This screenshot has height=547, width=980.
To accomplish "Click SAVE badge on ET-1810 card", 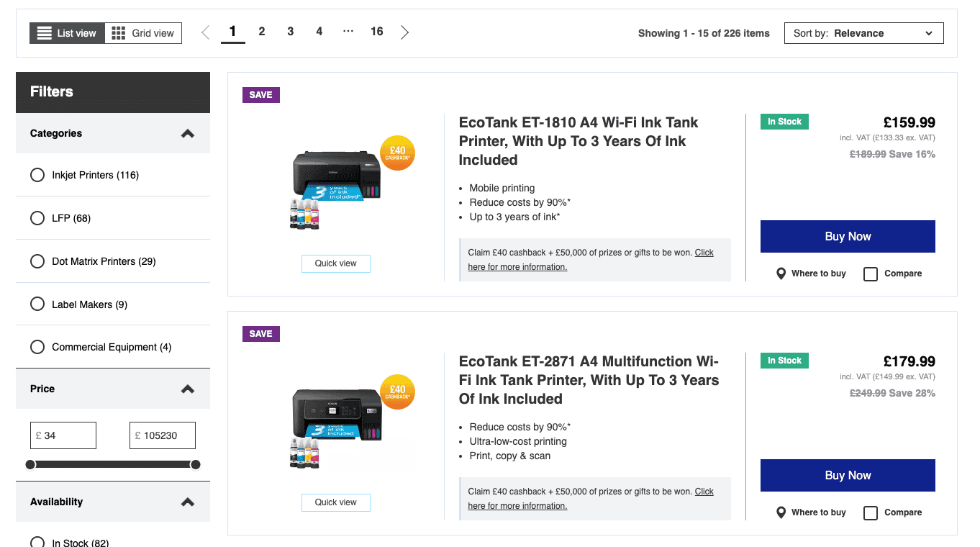I will [261, 95].
